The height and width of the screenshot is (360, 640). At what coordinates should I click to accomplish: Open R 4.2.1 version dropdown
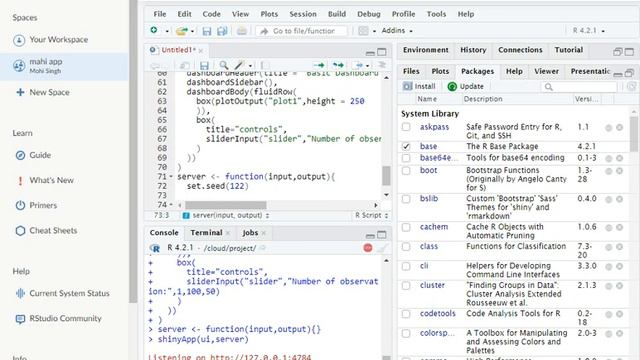[589, 31]
